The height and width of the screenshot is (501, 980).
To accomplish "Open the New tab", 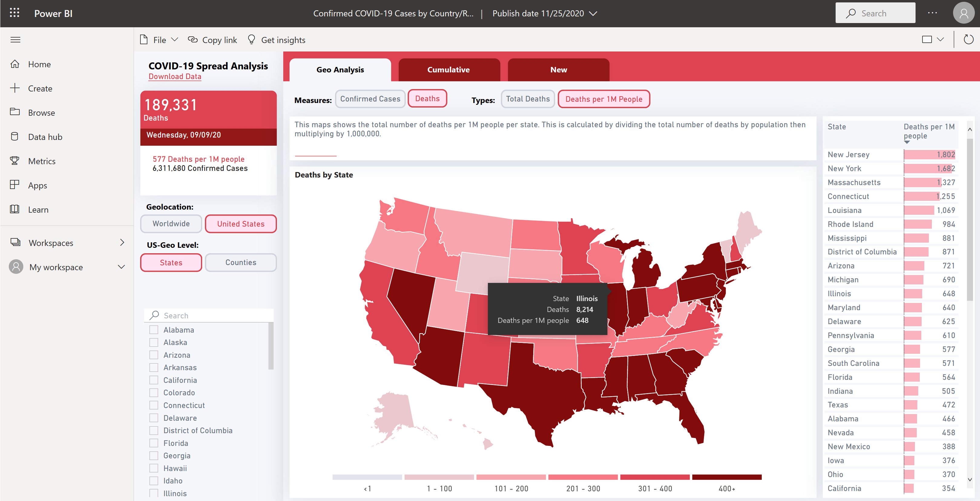I will [x=558, y=70].
